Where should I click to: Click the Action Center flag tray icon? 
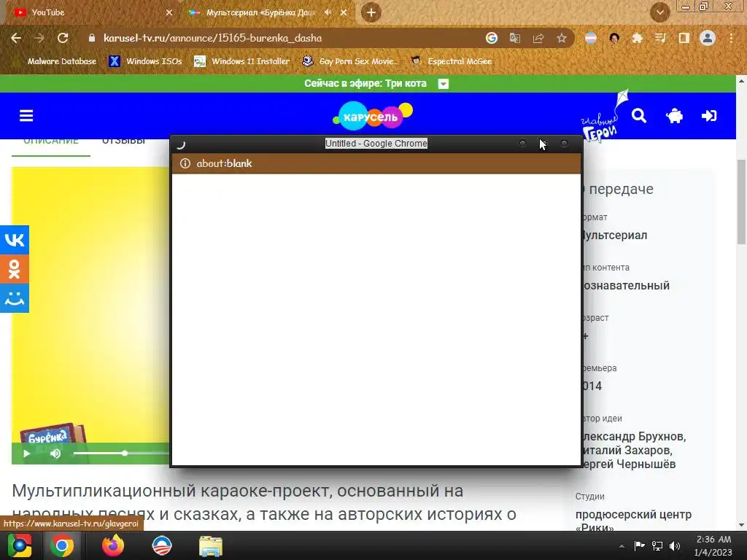point(639,545)
